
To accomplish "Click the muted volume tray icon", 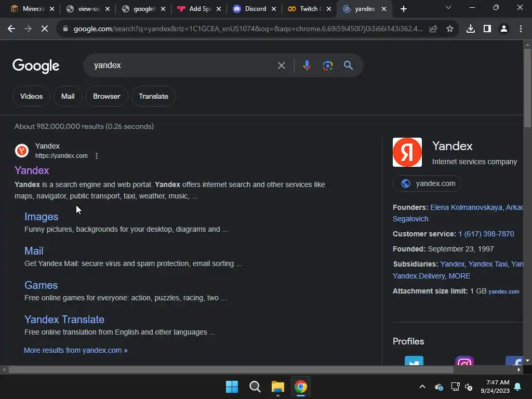I will [x=469, y=387].
